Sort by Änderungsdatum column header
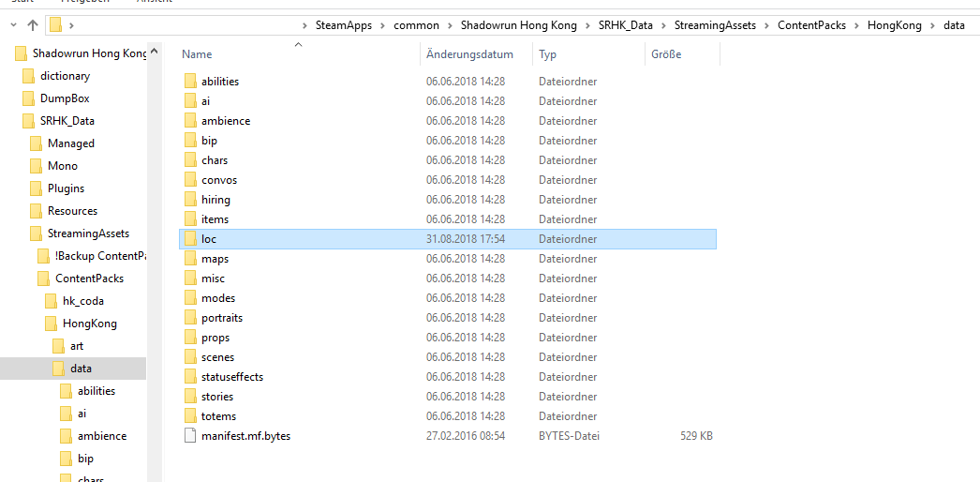980x482 pixels. click(469, 54)
